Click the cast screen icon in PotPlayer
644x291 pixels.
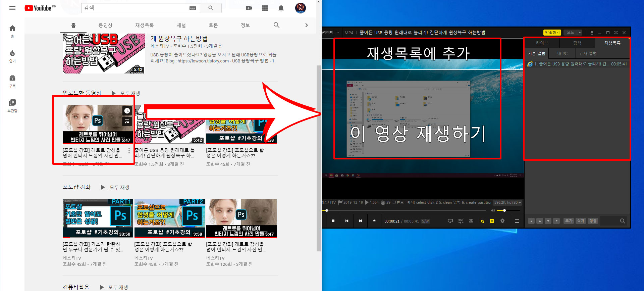coord(450,221)
